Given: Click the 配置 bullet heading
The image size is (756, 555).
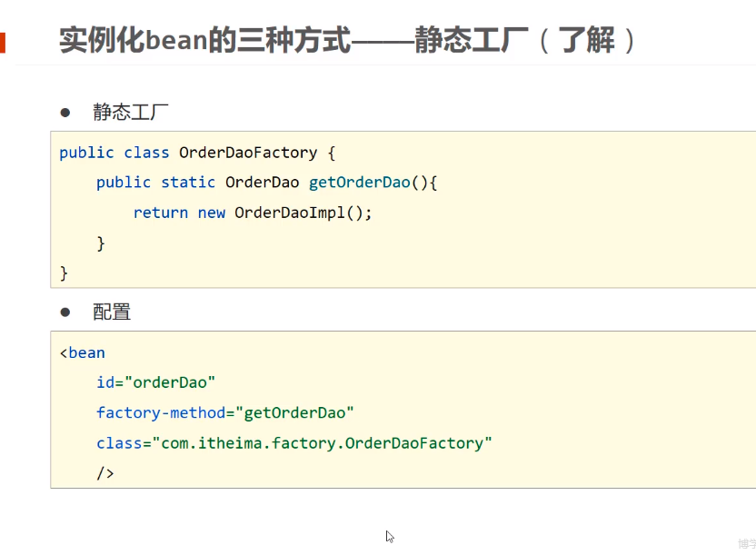Looking at the screenshot, I should 112,312.
